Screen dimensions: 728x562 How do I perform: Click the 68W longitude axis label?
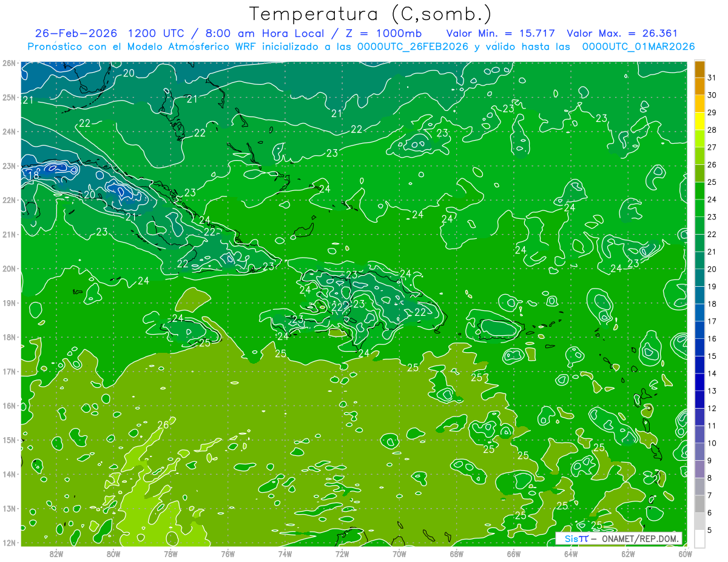pyautogui.click(x=457, y=554)
